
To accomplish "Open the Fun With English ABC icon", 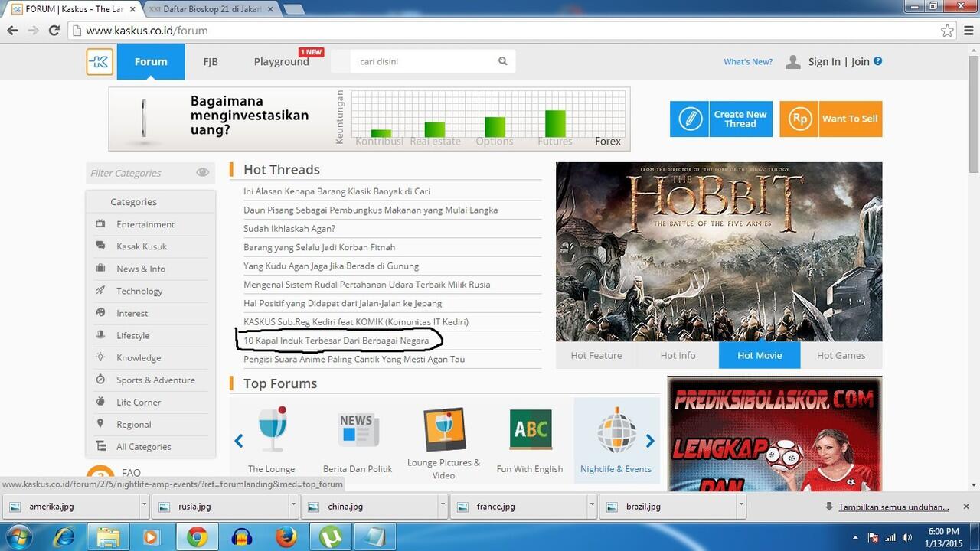I will [x=530, y=429].
